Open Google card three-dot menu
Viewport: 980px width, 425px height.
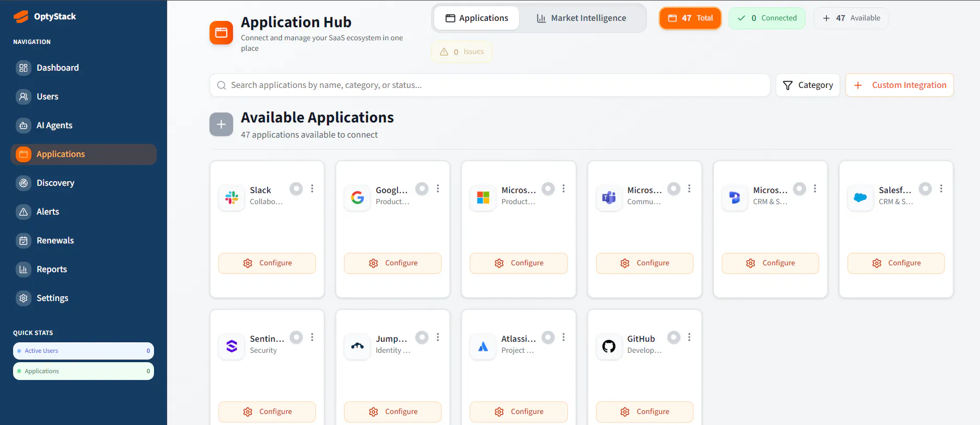tap(438, 188)
